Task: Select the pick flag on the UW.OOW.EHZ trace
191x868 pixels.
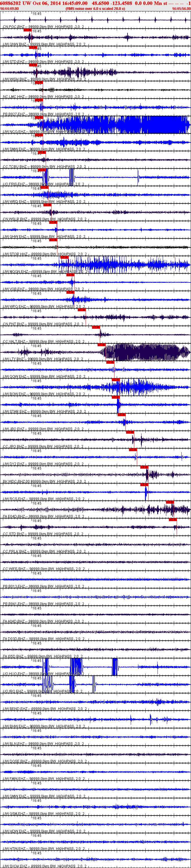Action: click(x=110, y=363)
